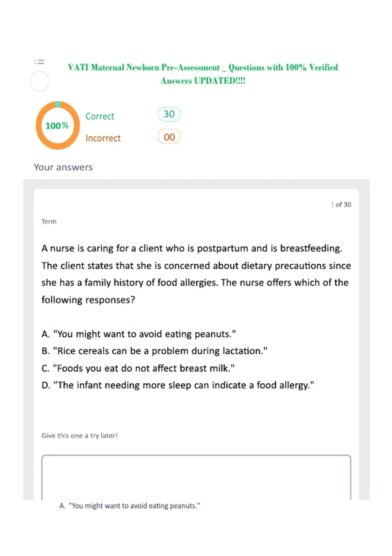Select the correct count badge showing 30
Image resolution: width=392 pixels, height=556 pixels.
coord(169,114)
